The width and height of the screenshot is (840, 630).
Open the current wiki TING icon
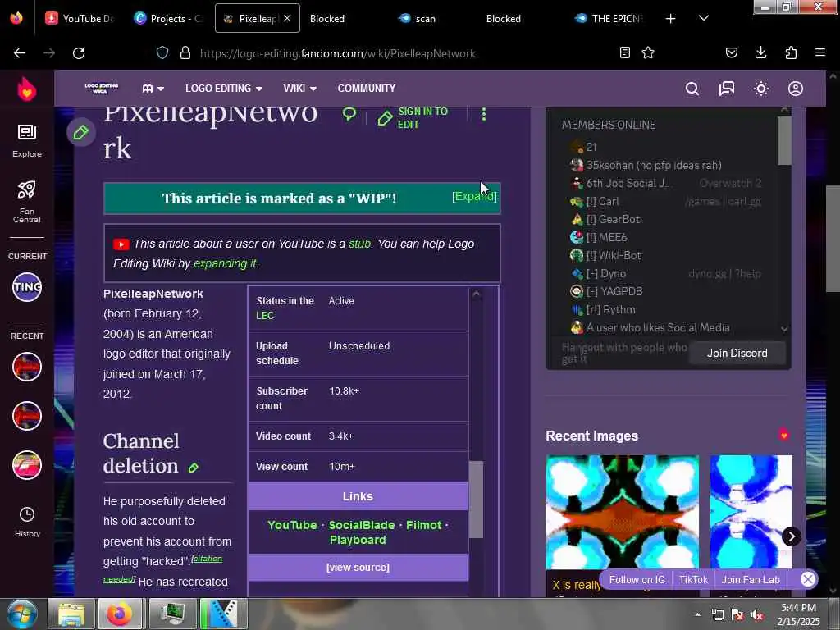pyautogui.click(x=27, y=287)
